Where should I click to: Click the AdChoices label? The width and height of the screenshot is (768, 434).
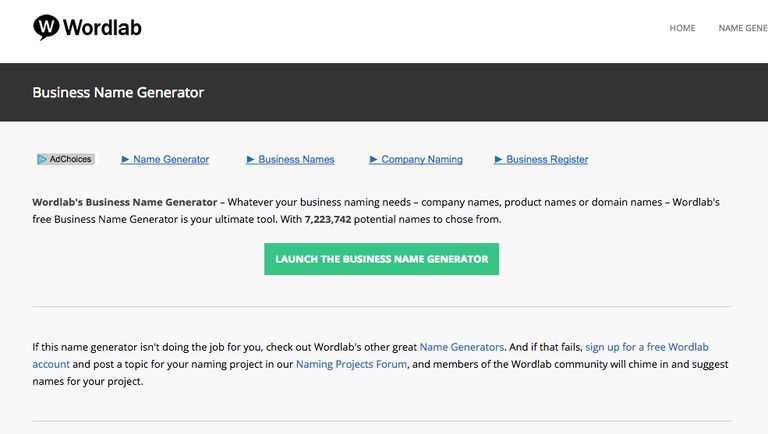coord(70,159)
